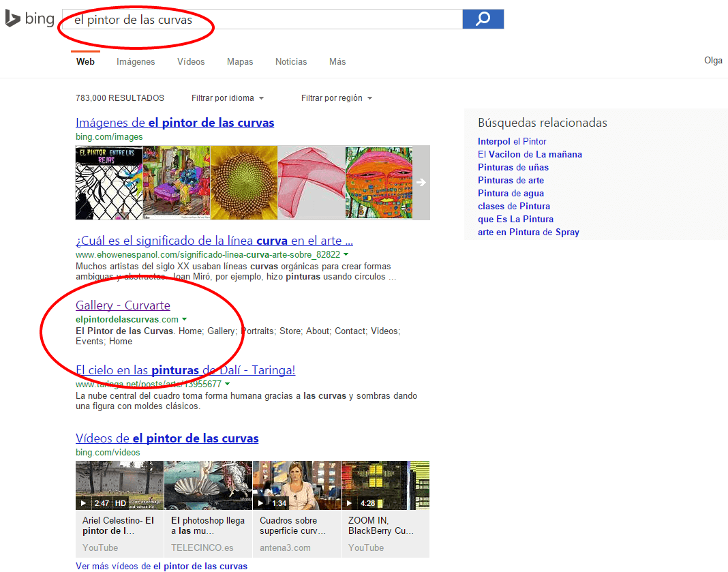Open related search 'Pintura de agua'
This screenshot has width=728, height=572.
click(x=511, y=193)
